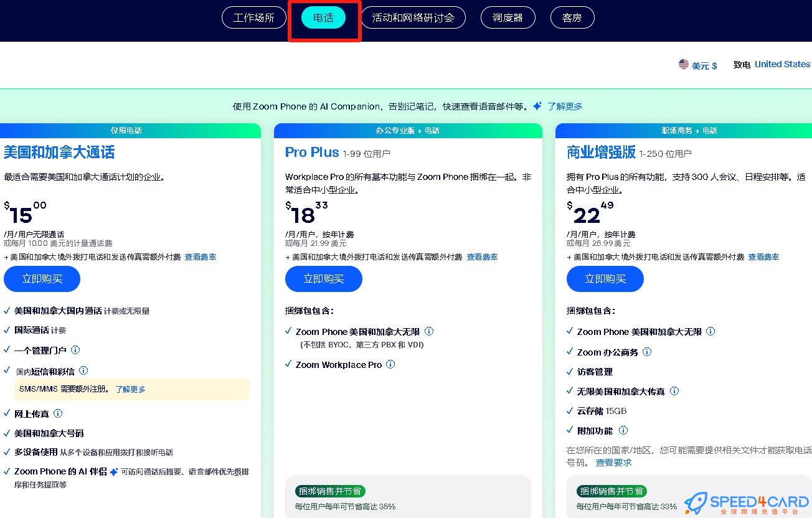Click the 多设备使用 feature row
This screenshot has width=812, height=518.
pos(88,453)
